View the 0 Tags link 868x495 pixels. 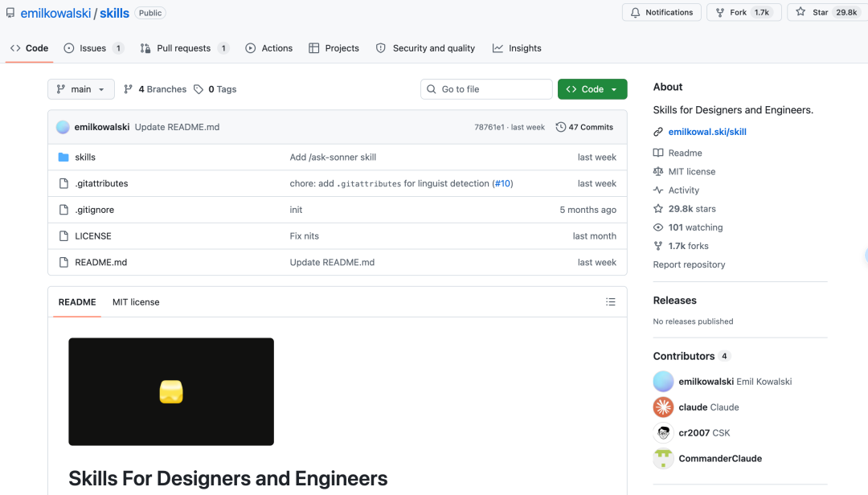point(215,89)
